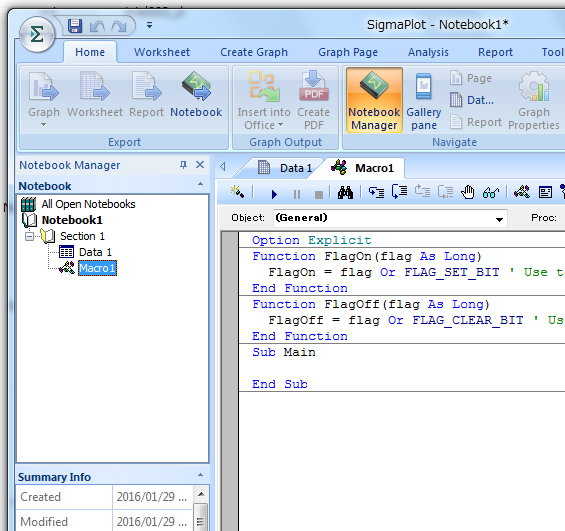Switch to the Macro1 document tab

[x=362, y=168]
